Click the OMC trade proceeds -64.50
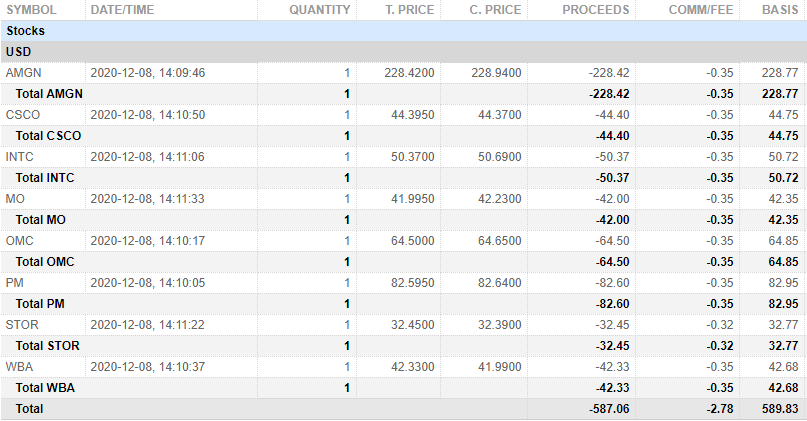The image size is (807, 421). click(612, 241)
